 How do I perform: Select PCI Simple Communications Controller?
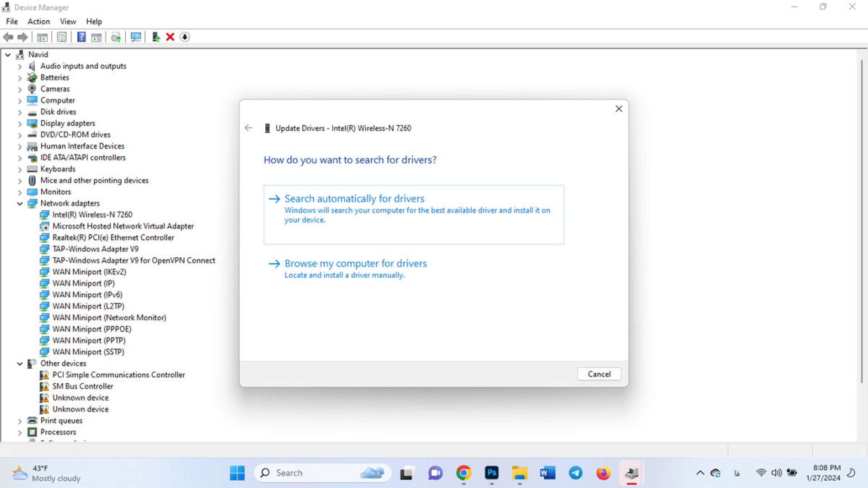[118, 375]
